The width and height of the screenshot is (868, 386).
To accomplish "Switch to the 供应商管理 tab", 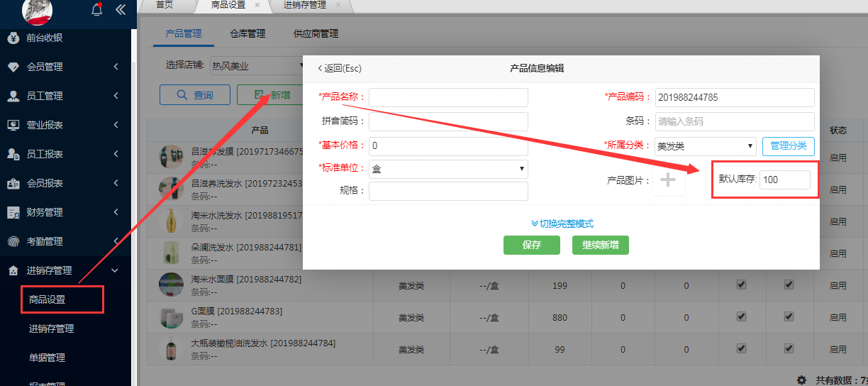I will coord(316,33).
